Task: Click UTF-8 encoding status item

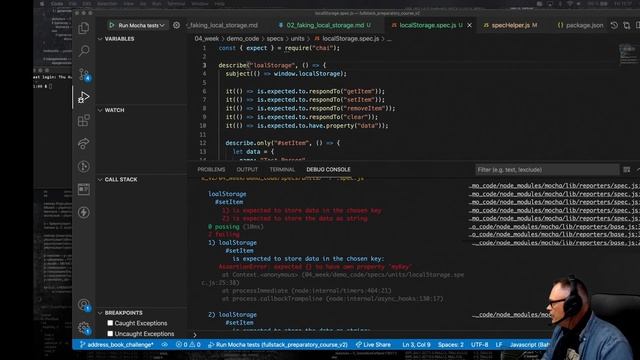Action: click(480, 345)
